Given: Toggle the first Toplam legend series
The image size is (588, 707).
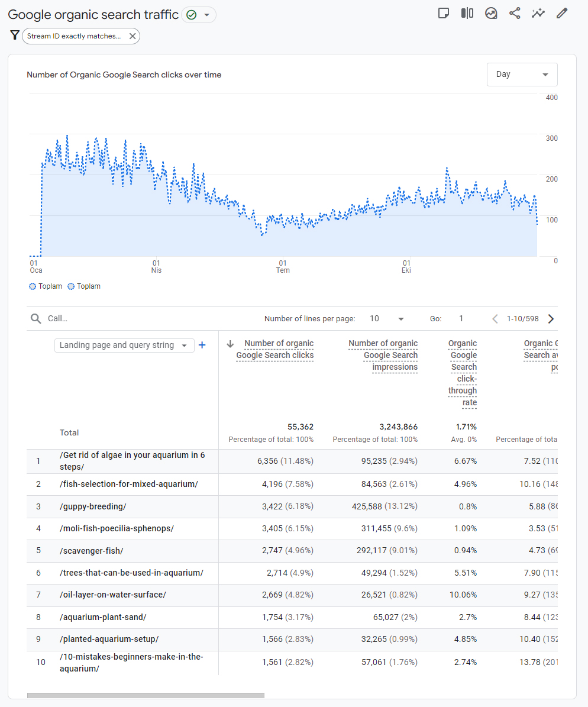Looking at the screenshot, I should [x=46, y=286].
